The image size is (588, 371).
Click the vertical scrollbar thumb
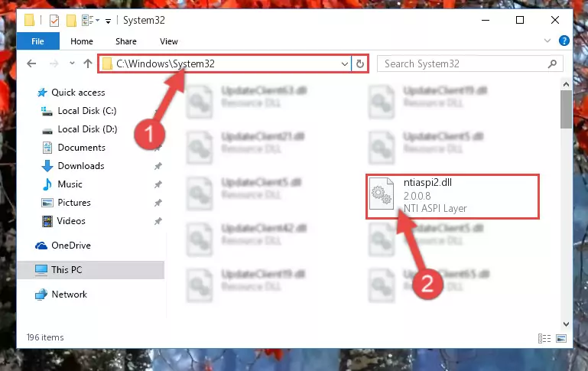tap(566, 109)
